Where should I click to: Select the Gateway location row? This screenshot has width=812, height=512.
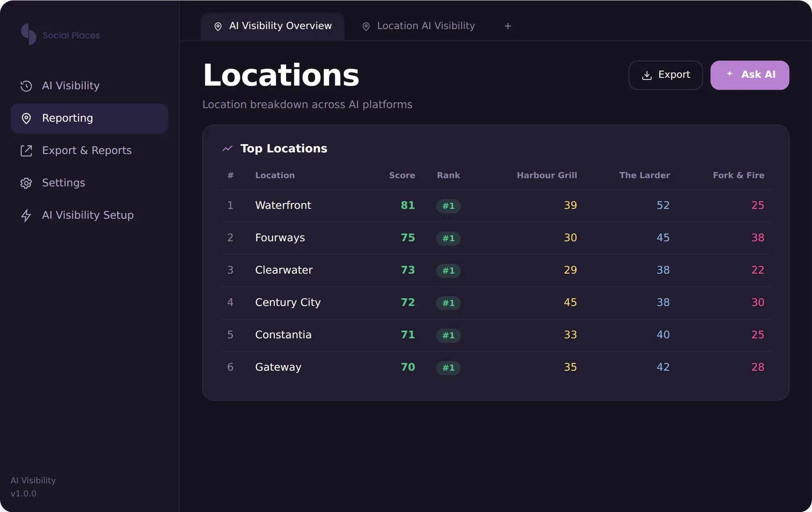point(496,367)
